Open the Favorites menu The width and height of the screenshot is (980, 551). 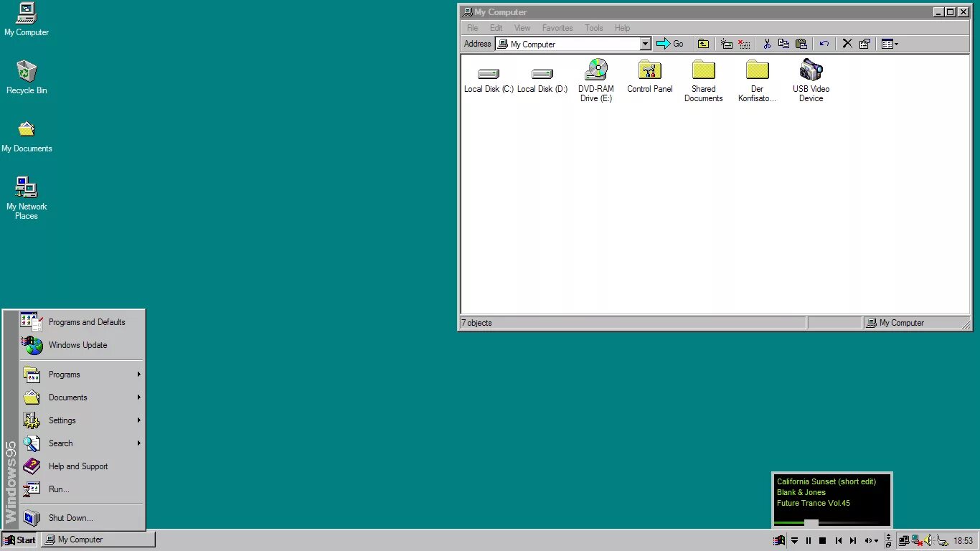(x=557, y=27)
